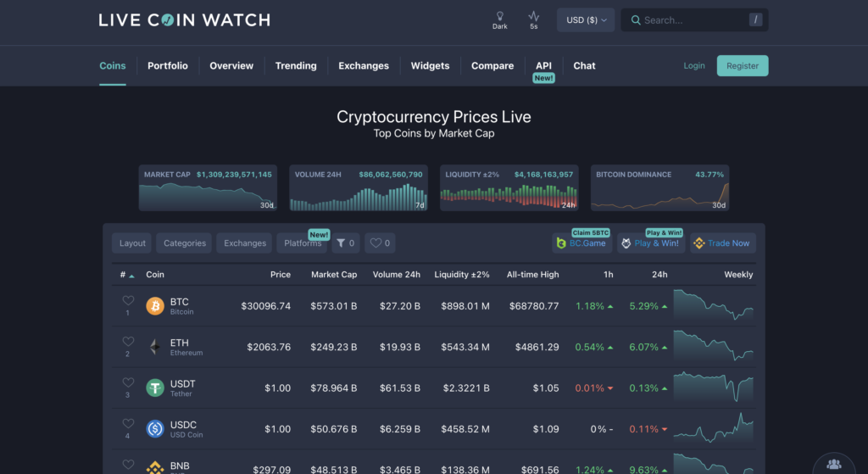Image resolution: width=868 pixels, height=474 pixels.
Task: Open the USDT weekly sparkline chart
Action: tap(714, 388)
